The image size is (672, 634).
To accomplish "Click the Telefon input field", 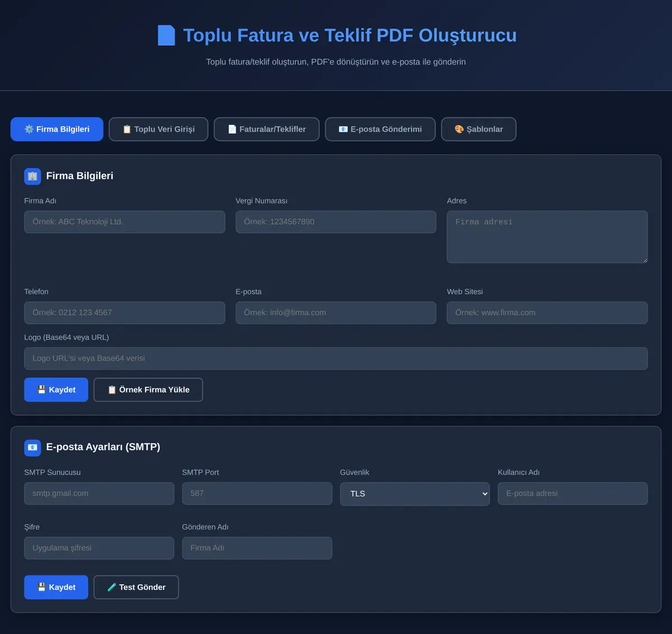I will click(124, 313).
